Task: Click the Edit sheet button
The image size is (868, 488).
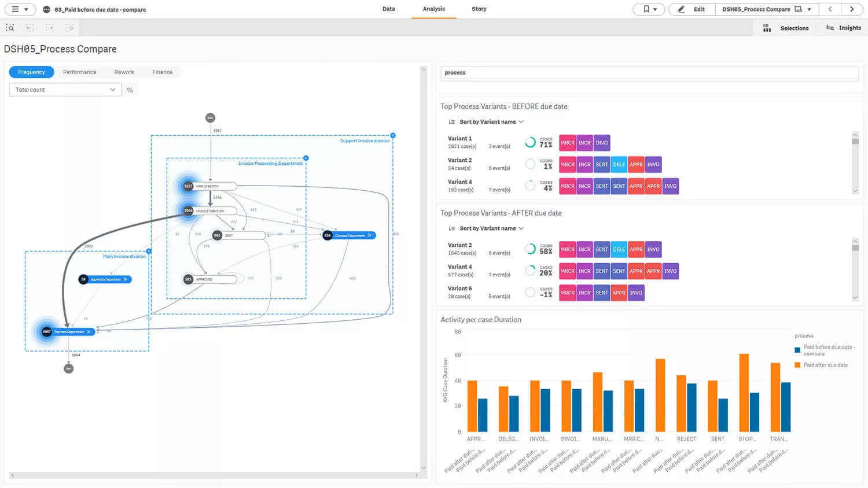Action: pyautogui.click(x=692, y=9)
